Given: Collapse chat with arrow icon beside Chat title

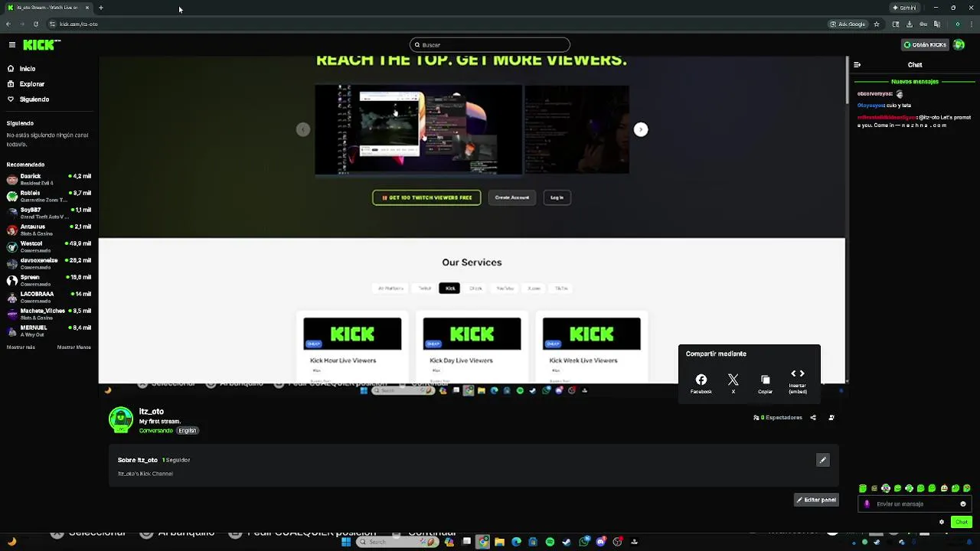Looking at the screenshot, I should [857, 65].
